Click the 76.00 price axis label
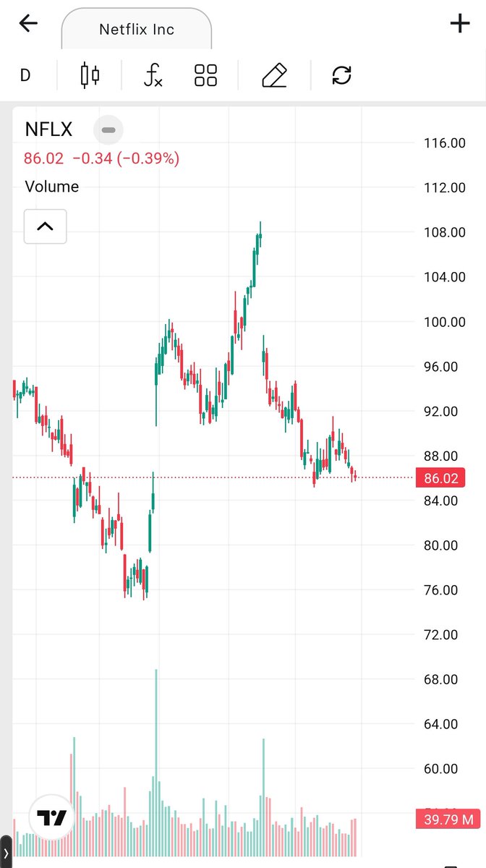The width and height of the screenshot is (486, 868). click(x=441, y=590)
